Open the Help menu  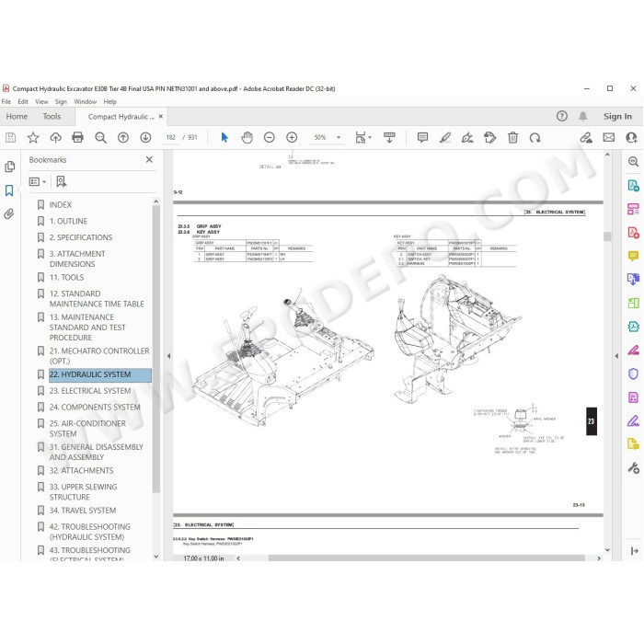coord(109,101)
